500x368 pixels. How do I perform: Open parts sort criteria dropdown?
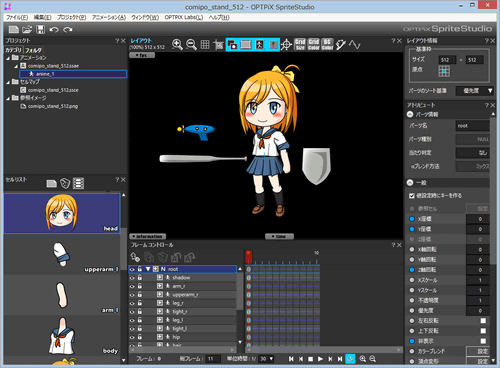point(475,91)
